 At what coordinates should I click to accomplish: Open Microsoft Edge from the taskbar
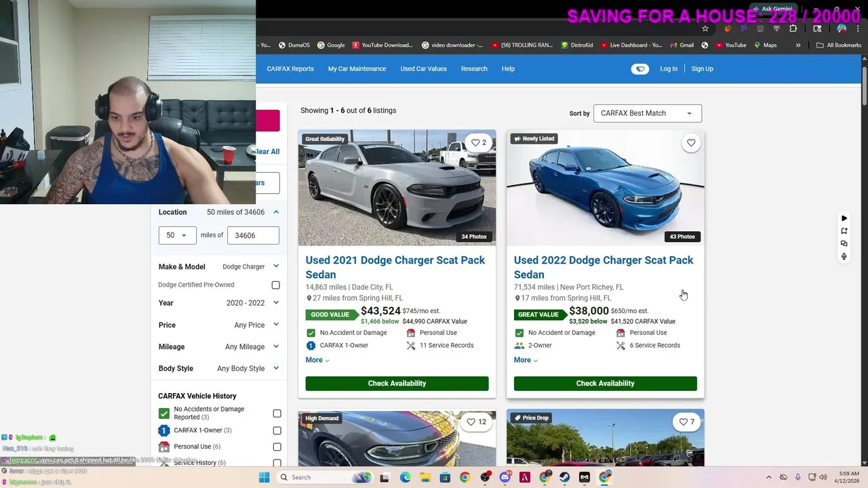(x=406, y=477)
